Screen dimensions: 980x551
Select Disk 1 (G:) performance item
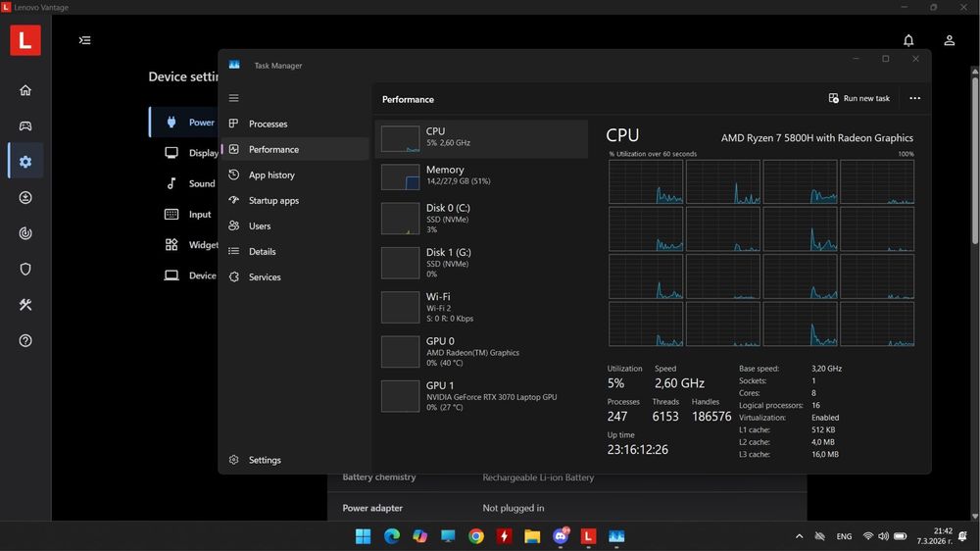coord(481,263)
